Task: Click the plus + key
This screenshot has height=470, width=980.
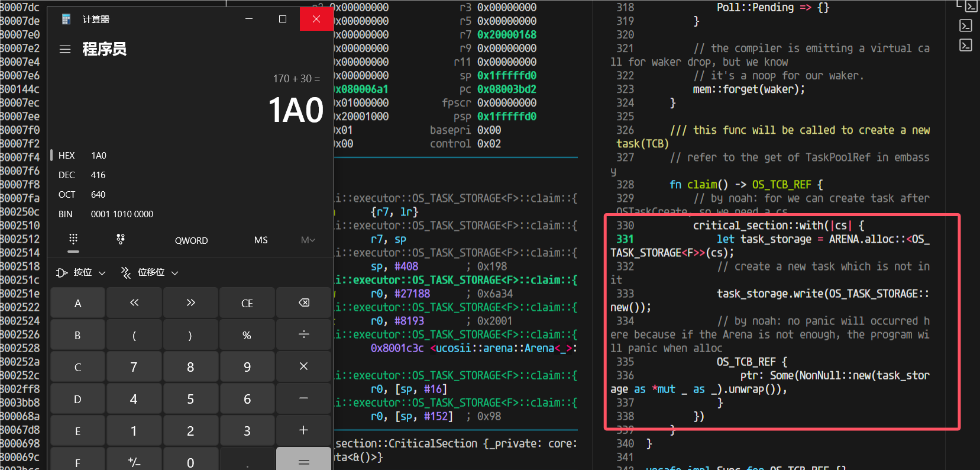Action: point(304,431)
